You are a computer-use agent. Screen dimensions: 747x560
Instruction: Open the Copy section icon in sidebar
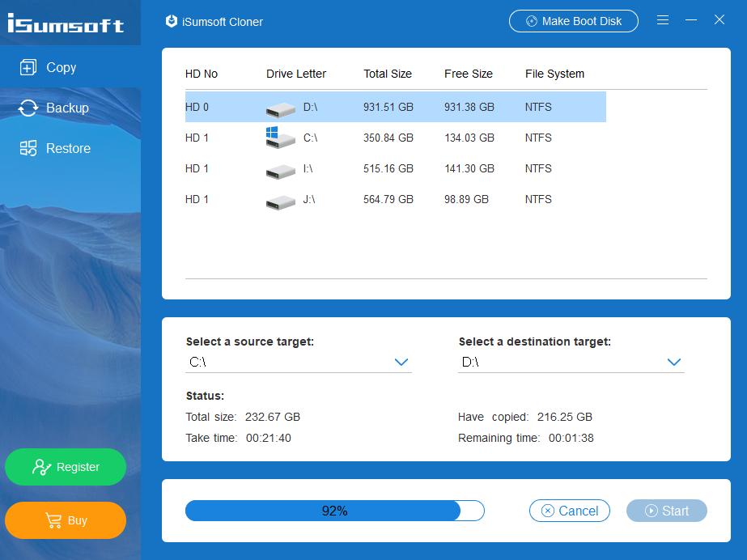28,67
